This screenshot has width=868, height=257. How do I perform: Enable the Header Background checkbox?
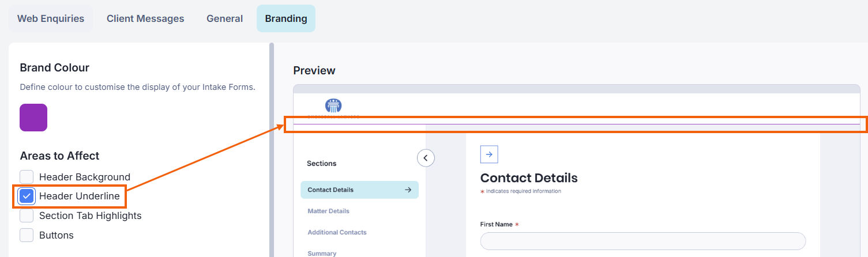pyautogui.click(x=27, y=177)
